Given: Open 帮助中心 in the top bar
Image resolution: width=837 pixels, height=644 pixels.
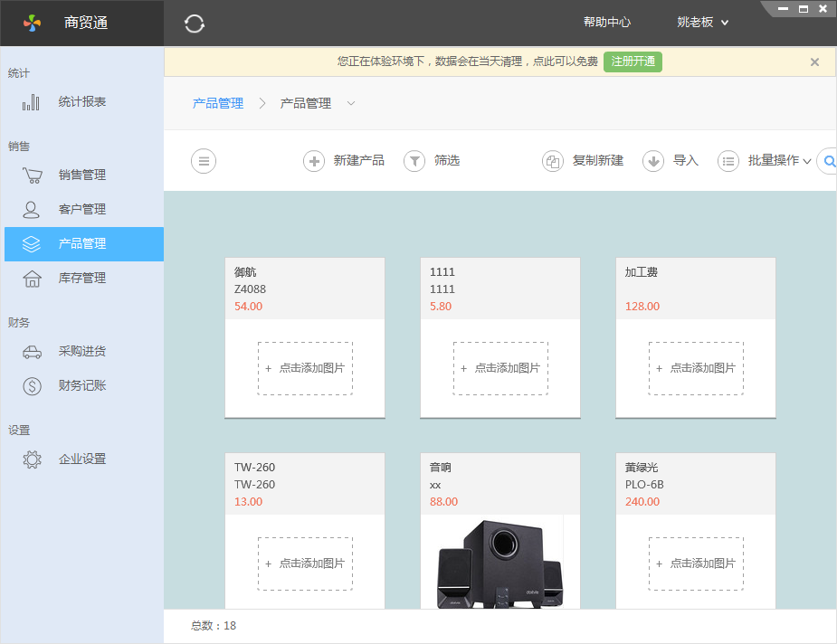Looking at the screenshot, I should click(607, 23).
